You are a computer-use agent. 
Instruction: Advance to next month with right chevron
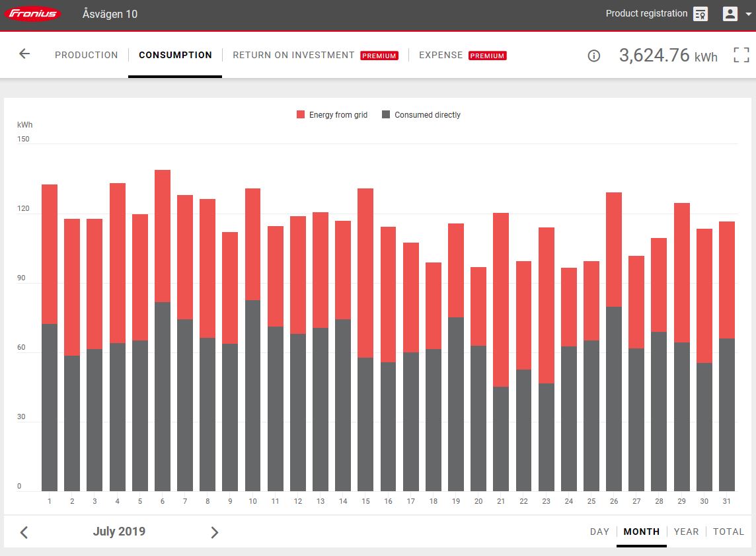(214, 532)
